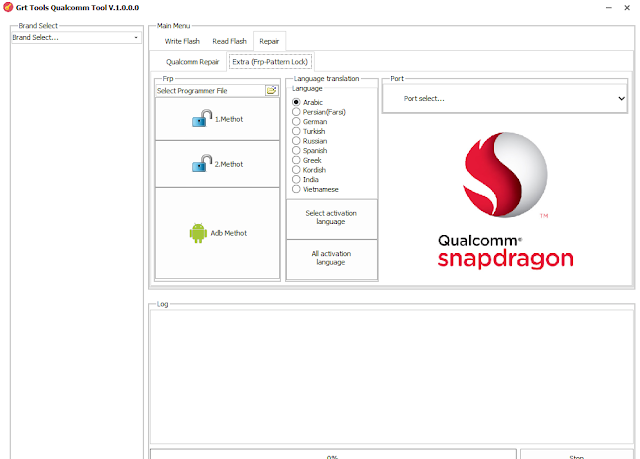The width and height of the screenshot is (640, 459).
Task: Click the 2.Methot unlock button
Action: [x=218, y=164]
